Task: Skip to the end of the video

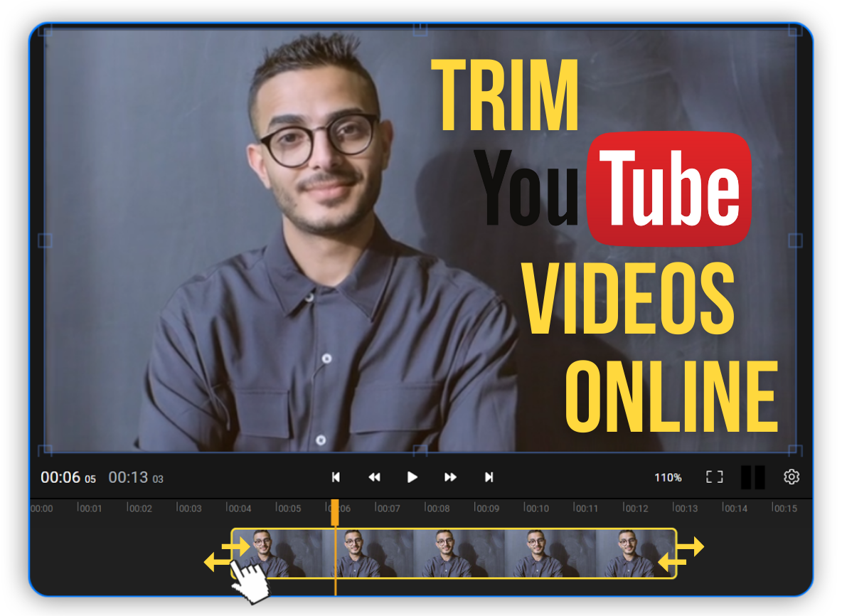Action: [x=489, y=477]
